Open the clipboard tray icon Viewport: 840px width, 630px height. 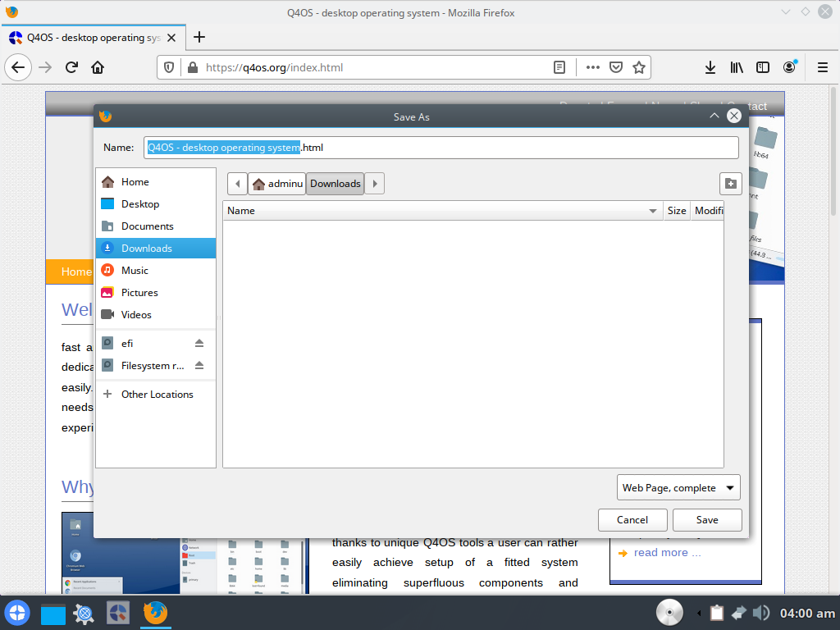point(717,613)
